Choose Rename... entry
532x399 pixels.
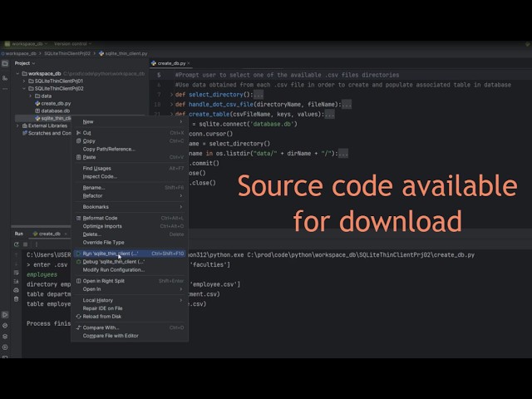pyautogui.click(x=130, y=188)
